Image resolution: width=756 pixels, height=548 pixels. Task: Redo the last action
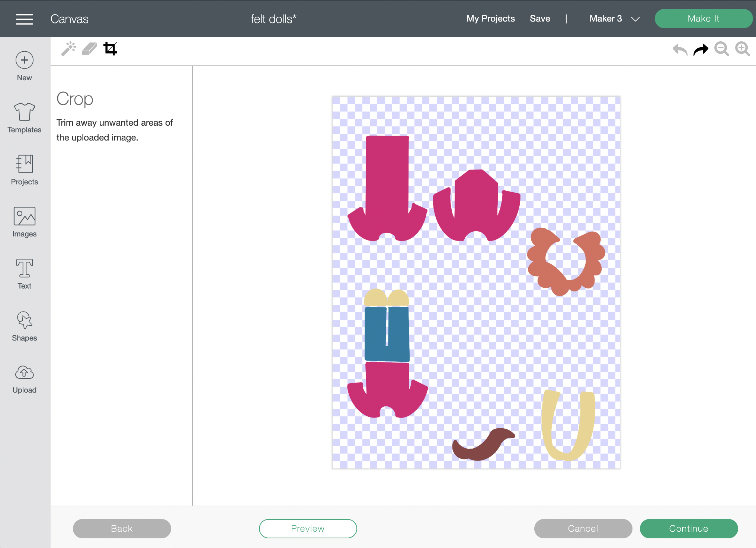point(701,49)
